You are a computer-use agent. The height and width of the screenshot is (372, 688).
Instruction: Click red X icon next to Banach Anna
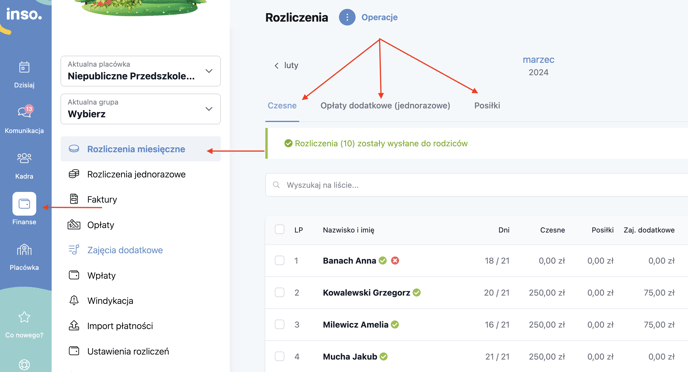tap(395, 261)
